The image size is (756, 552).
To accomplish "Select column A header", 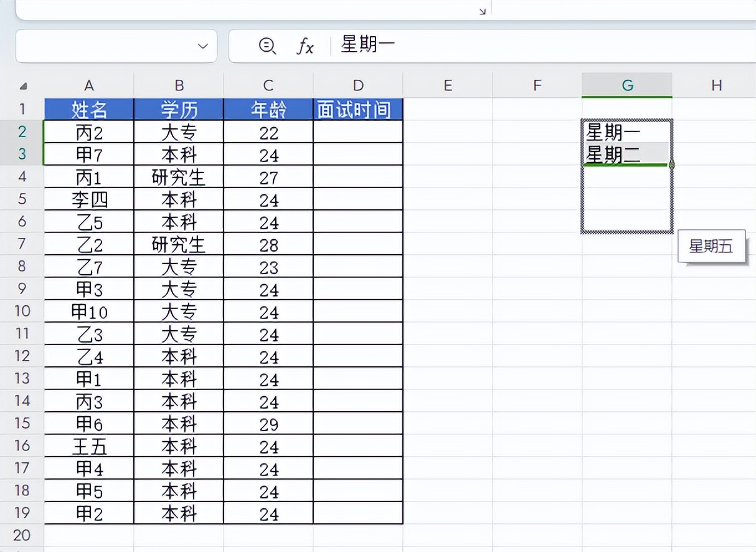I will [89, 85].
